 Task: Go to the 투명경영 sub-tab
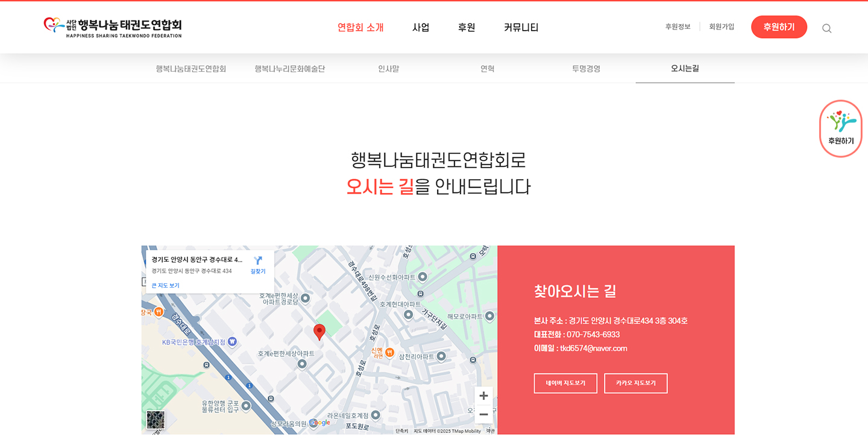pos(586,69)
